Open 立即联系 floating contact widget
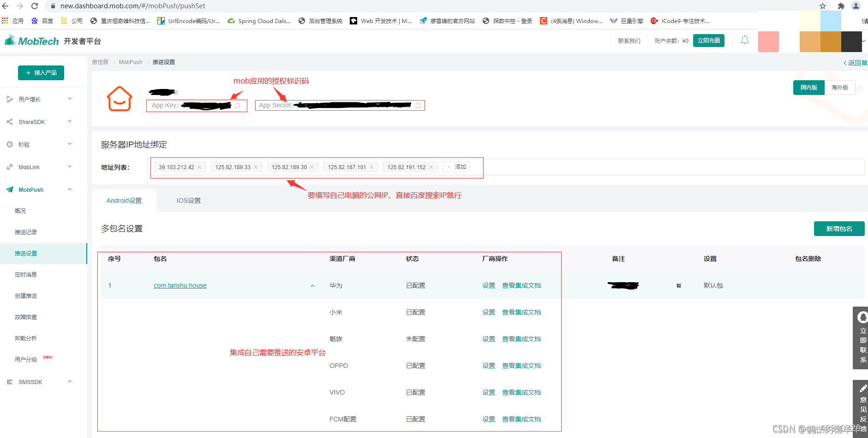 [x=862, y=338]
